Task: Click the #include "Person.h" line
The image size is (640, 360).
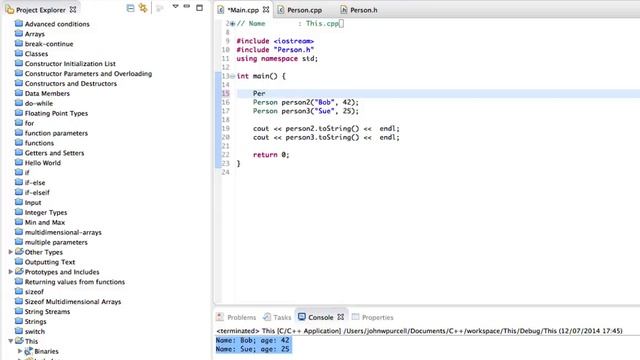Action: click(275, 50)
